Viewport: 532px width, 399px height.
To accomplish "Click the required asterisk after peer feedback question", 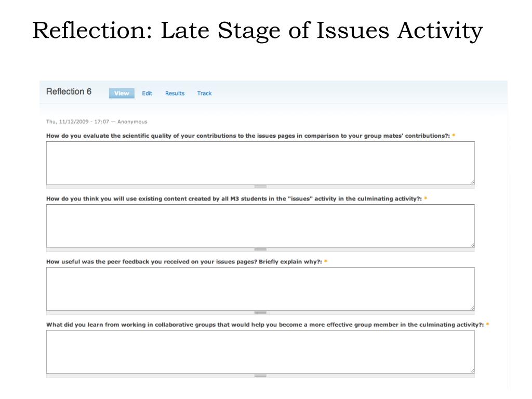I will click(x=326, y=262).
